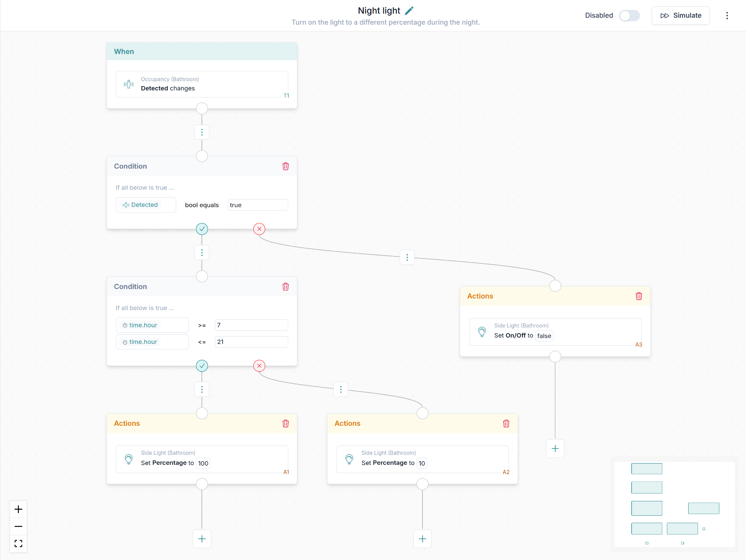
Task: Click the output connector below action A1
Action: [202, 484]
